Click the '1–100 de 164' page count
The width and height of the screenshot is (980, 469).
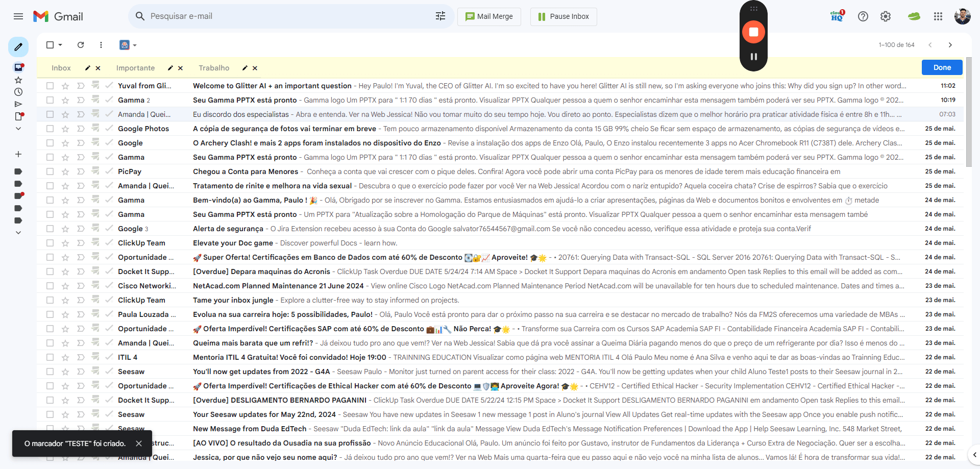tap(896, 45)
